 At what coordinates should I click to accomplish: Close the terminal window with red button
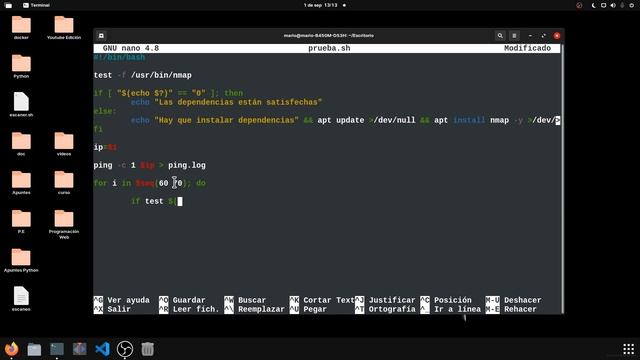click(x=557, y=36)
